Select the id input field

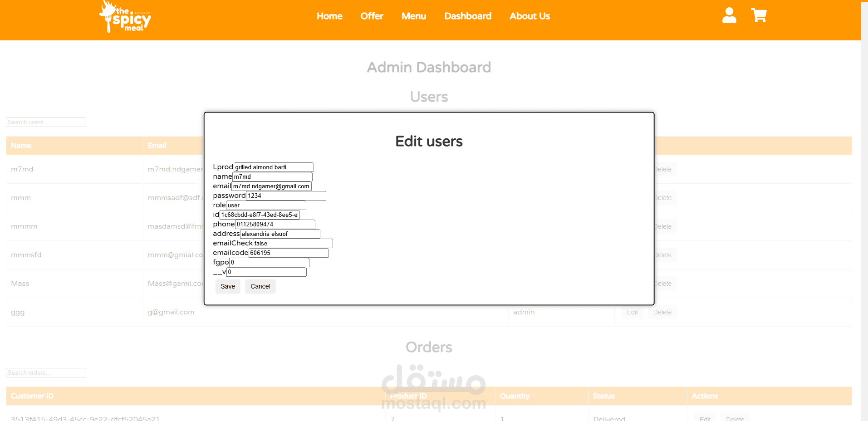(x=260, y=215)
